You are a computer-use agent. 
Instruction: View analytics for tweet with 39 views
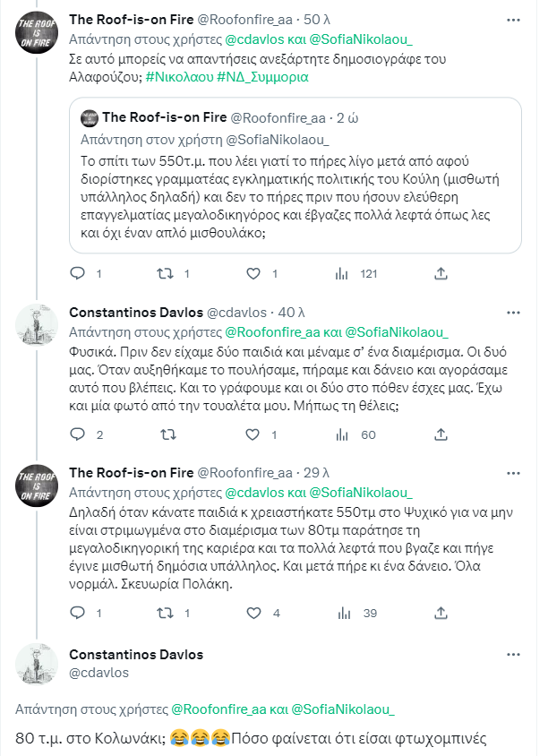357,613
